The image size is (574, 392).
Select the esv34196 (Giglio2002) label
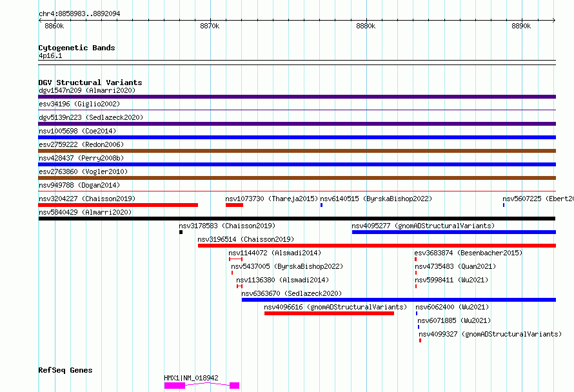pos(79,104)
